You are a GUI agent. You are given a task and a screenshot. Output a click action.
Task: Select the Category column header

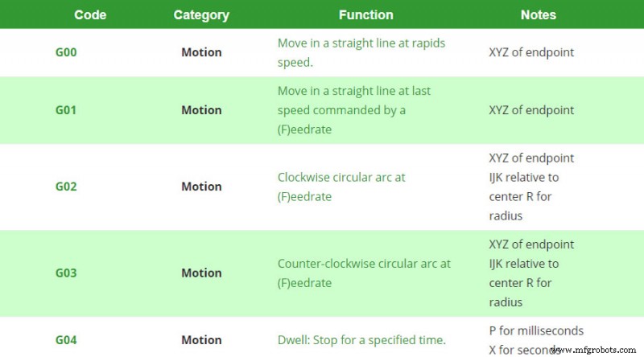[201, 15]
